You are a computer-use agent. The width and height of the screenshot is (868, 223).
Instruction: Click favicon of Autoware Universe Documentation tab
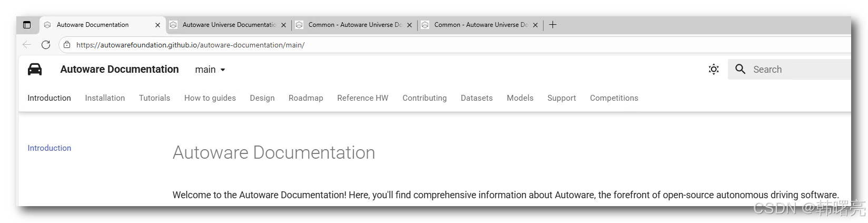[173, 25]
